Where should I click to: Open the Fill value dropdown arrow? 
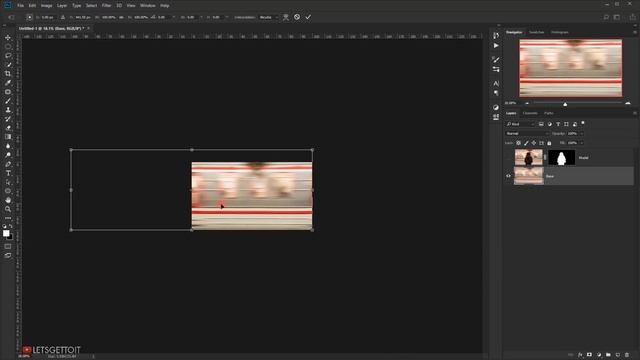[x=582, y=143]
